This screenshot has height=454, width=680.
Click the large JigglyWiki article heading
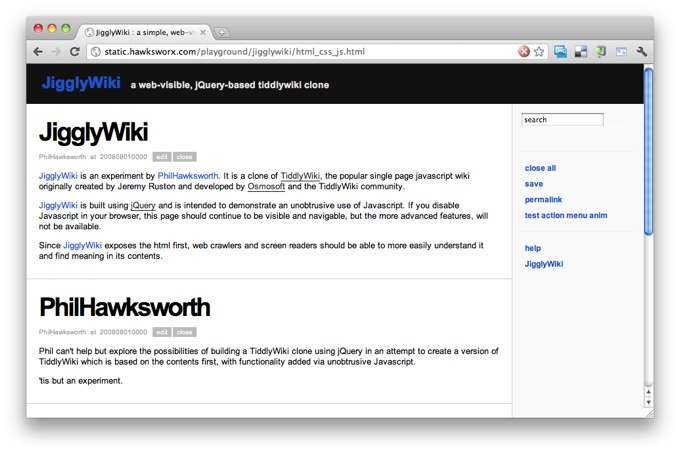click(x=93, y=132)
